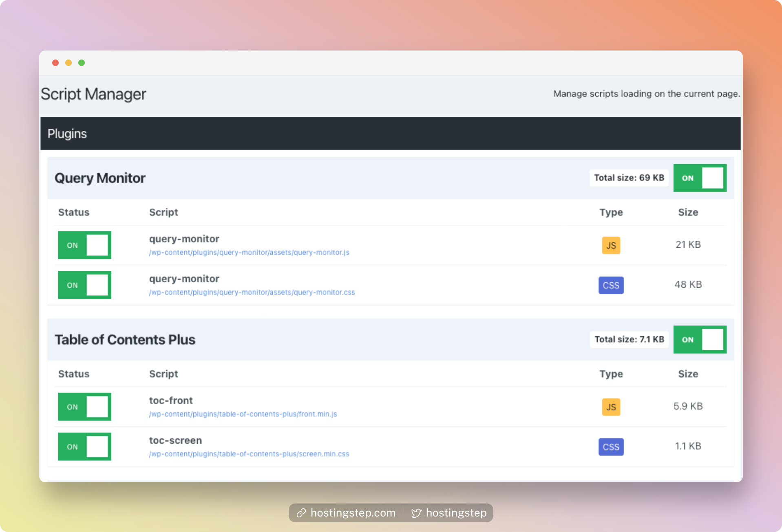Viewport: 782px width, 532px height.
Task: Toggle Table of Contents Plus plugin switch
Action: [700, 339]
